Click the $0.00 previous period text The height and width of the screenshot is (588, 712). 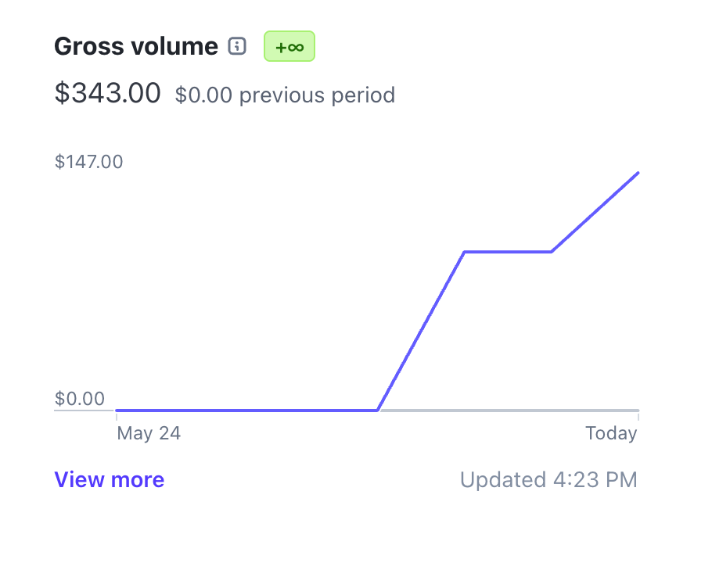pyautogui.click(x=285, y=95)
